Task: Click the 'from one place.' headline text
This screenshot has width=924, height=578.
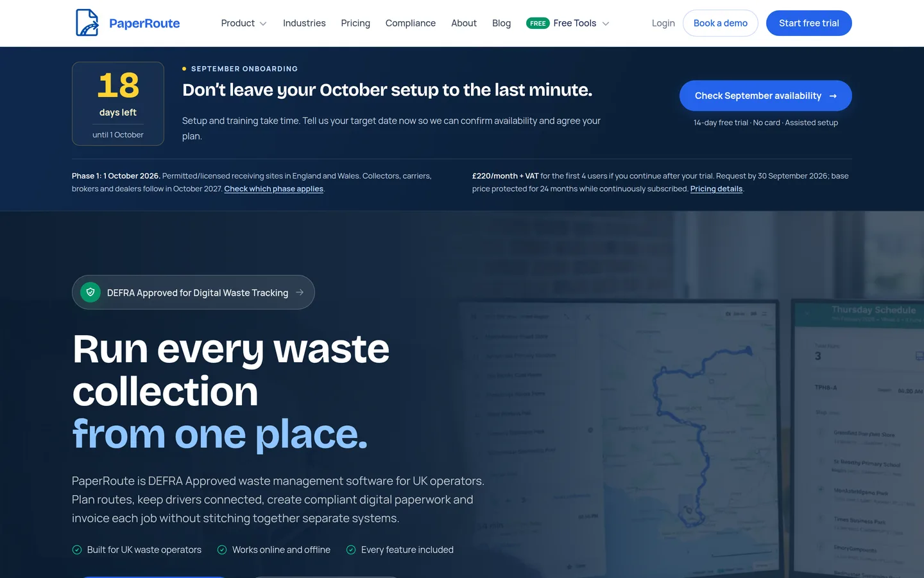Action: pyautogui.click(x=220, y=434)
